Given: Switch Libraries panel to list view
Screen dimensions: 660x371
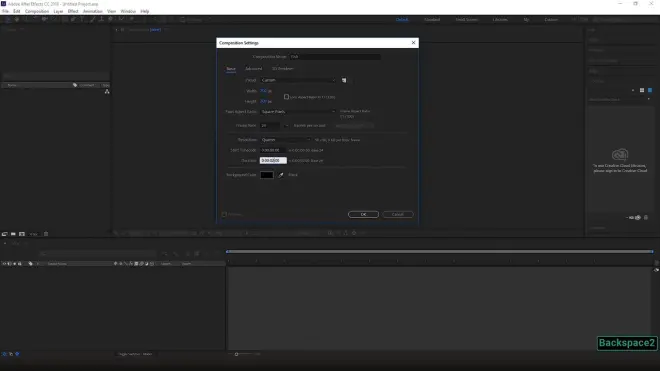Looking at the screenshot, I should tap(650, 90).
